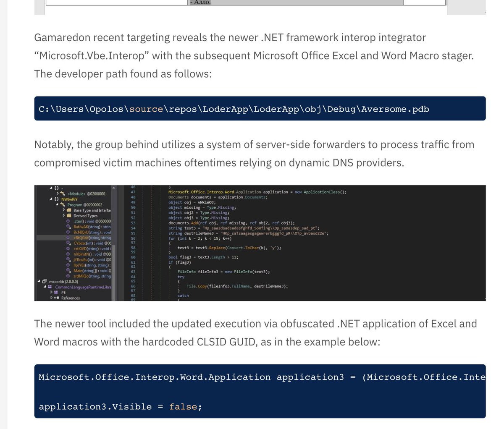Select the Main(string[]) method label

[92, 270]
